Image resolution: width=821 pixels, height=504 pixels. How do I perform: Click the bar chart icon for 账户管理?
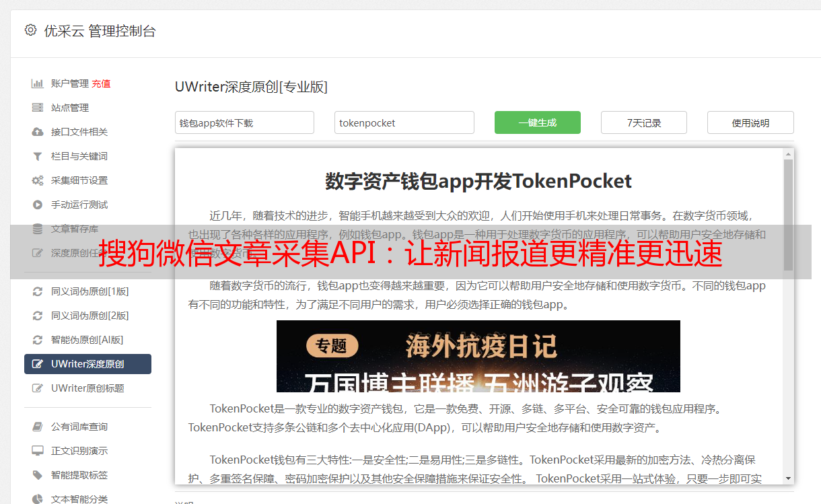[38, 83]
